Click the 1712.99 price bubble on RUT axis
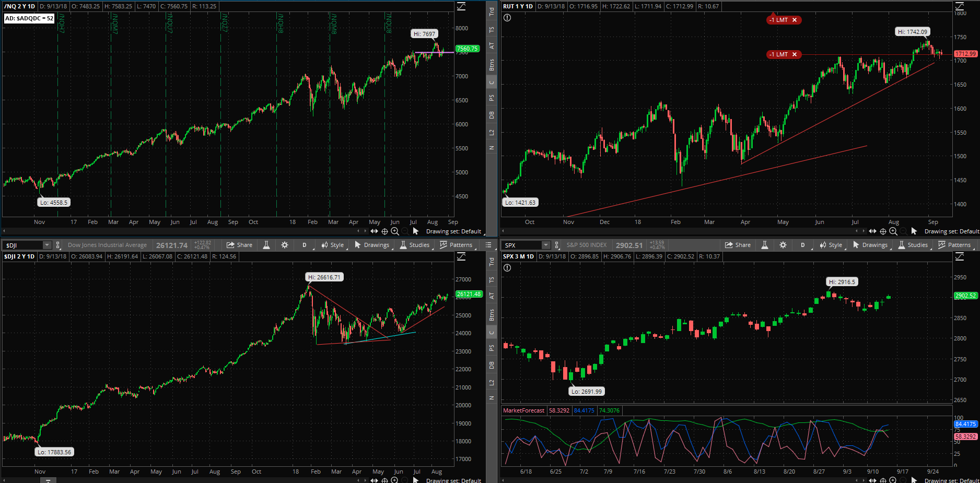The width and height of the screenshot is (980, 483). click(x=965, y=54)
